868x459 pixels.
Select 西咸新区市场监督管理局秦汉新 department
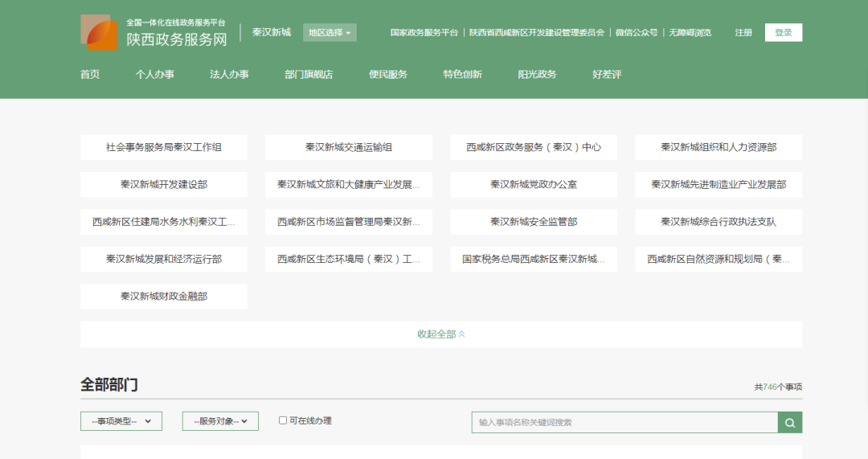pyautogui.click(x=349, y=222)
